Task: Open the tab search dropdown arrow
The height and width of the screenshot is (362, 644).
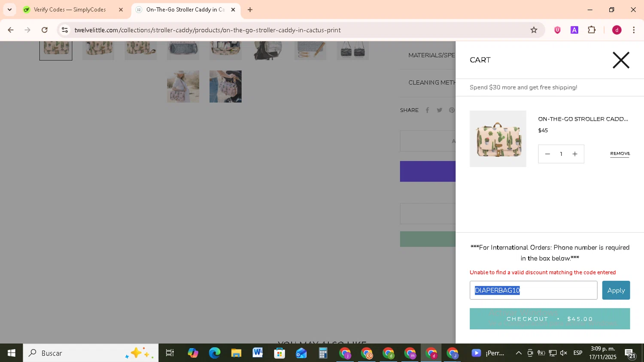Action: 9,9
